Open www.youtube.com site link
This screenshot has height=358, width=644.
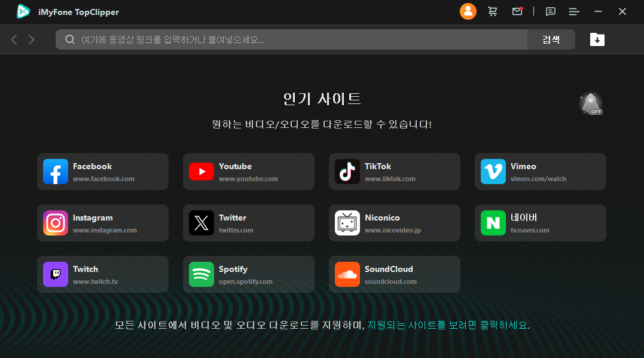click(248, 179)
